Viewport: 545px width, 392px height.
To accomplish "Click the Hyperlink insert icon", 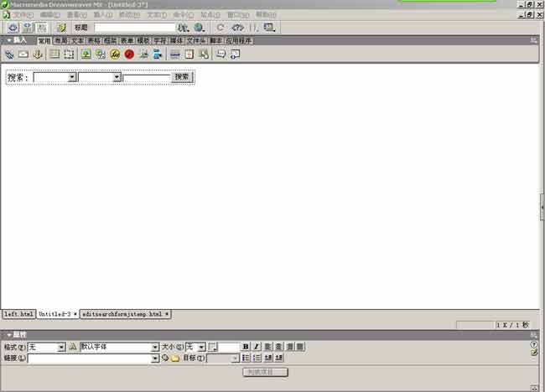I will pyautogui.click(x=9, y=54).
